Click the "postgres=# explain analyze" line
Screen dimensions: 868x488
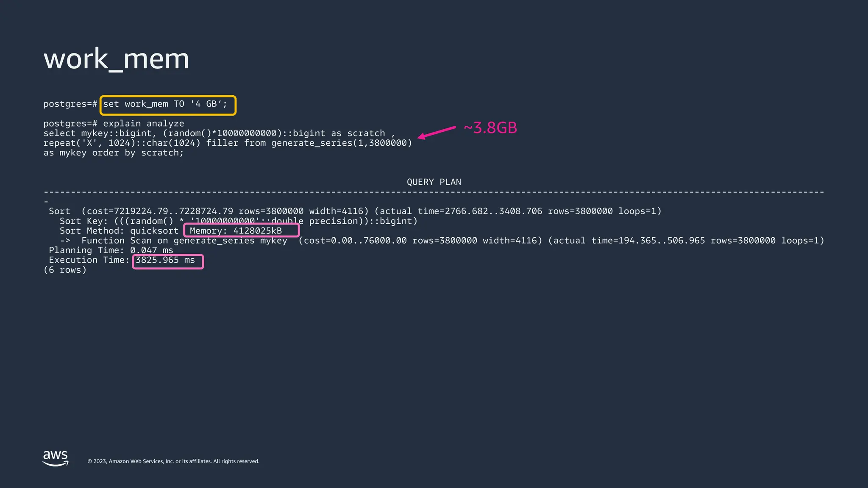pyautogui.click(x=114, y=123)
